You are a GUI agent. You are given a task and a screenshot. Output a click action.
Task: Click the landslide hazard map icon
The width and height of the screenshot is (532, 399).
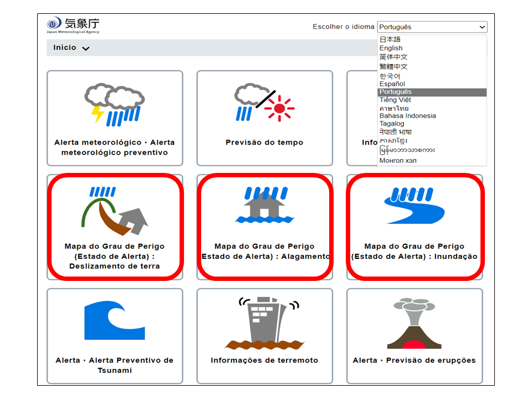tap(114, 211)
